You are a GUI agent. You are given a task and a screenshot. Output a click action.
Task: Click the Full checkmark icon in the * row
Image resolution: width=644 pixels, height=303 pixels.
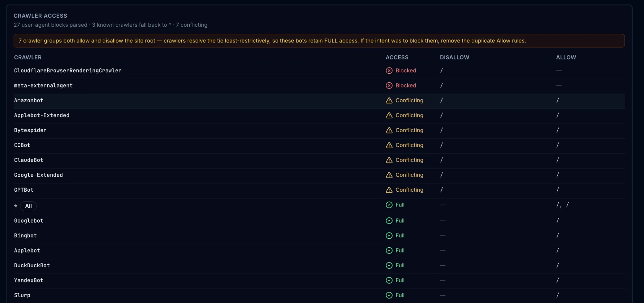coord(389,205)
